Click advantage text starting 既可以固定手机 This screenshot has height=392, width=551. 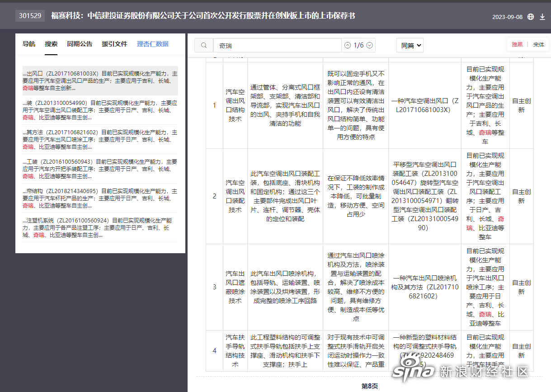356,105
